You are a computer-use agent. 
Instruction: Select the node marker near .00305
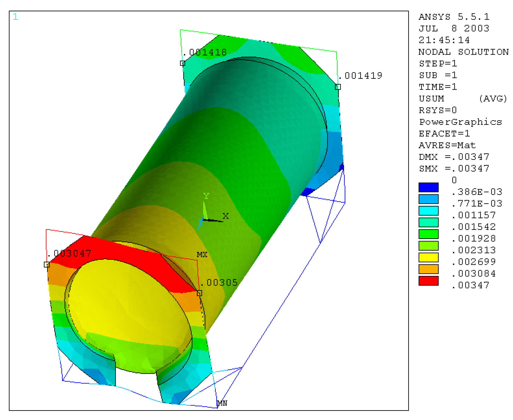(199, 293)
